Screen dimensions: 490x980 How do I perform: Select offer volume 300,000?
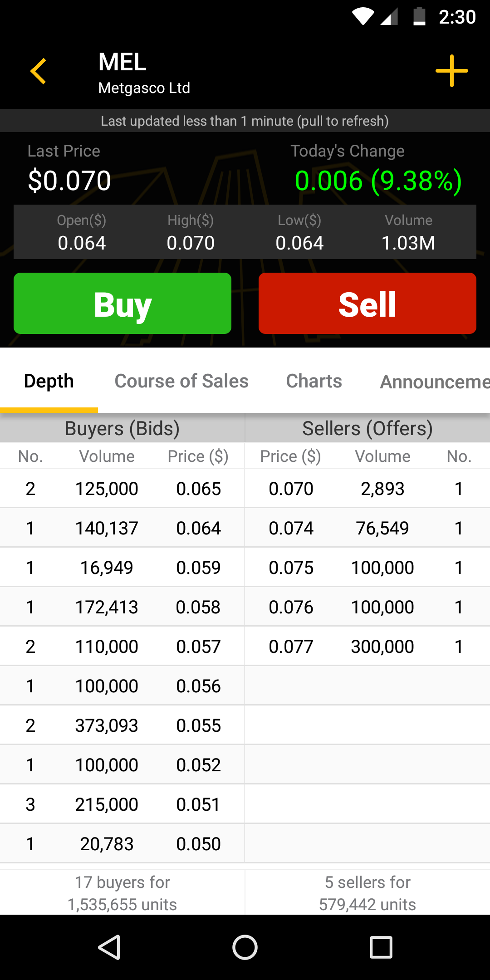pos(382,647)
